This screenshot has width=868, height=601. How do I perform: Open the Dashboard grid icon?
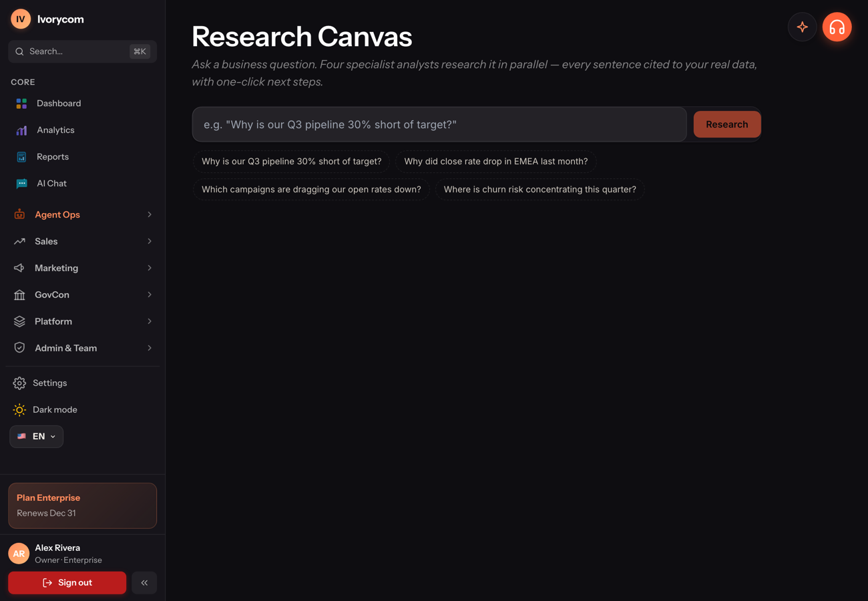21,104
